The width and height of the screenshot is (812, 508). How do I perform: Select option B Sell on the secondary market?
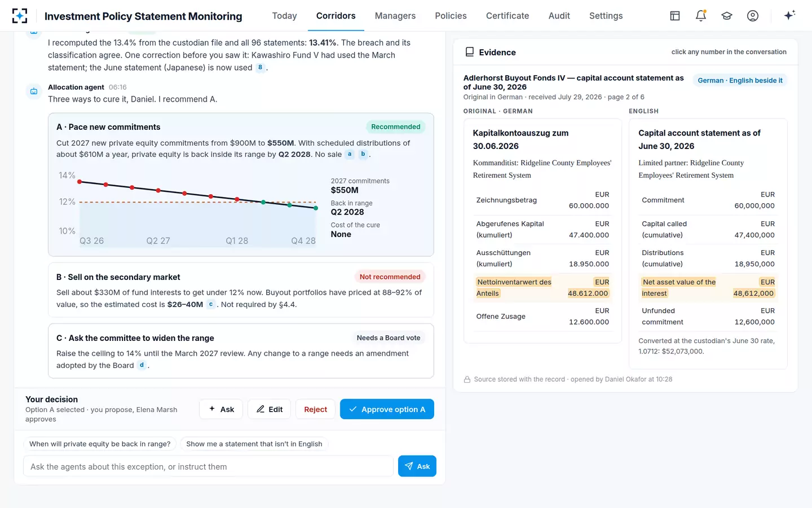tap(118, 277)
